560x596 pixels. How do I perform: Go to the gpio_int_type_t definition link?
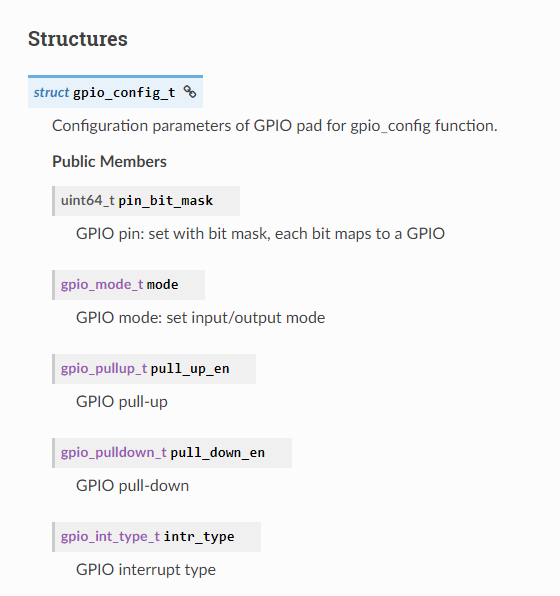[110, 537]
